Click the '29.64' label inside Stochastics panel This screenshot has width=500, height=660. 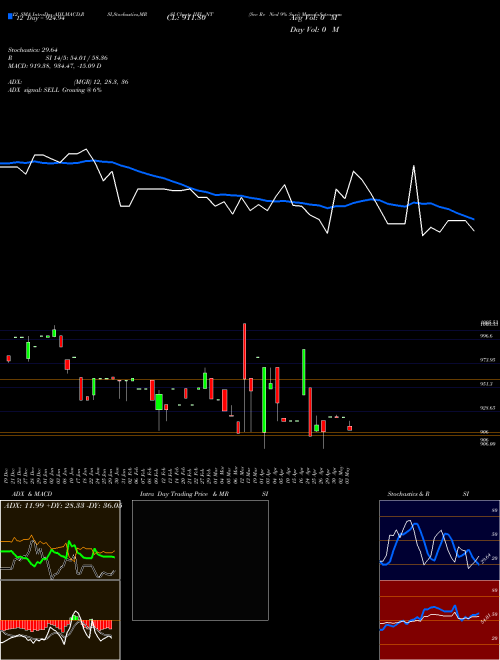[x=486, y=558]
